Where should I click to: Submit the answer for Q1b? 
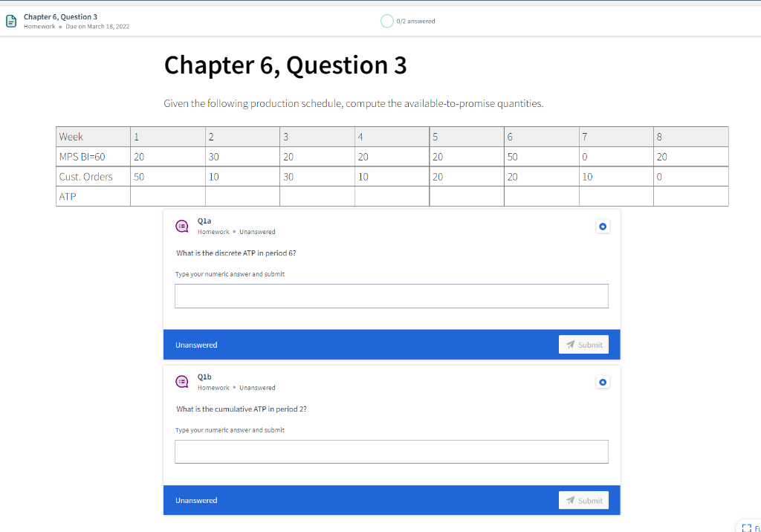(x=583, y=499)
